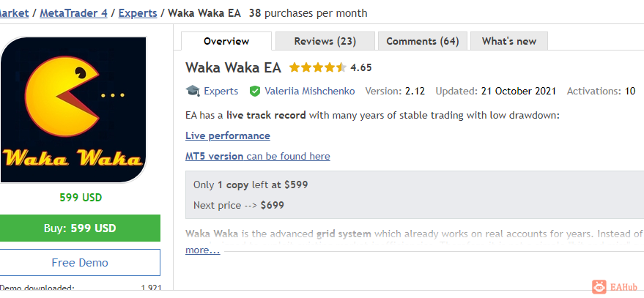This screenshot has height=298, width=644.
Task: Open the Live performance link
Action: 228,136
